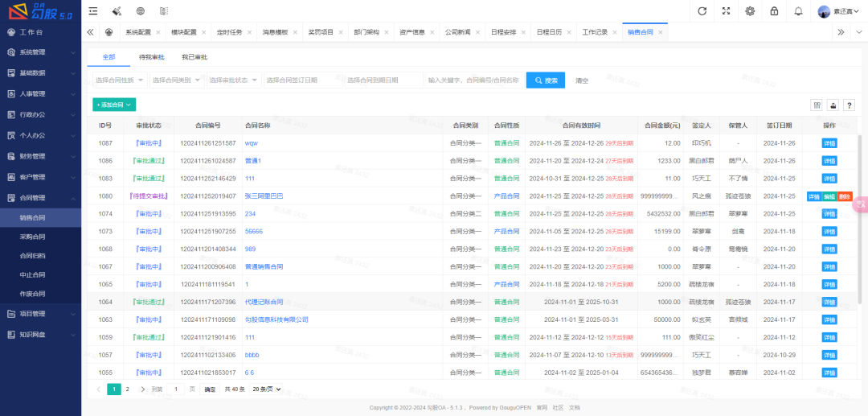Enter fullscreen mode via the top bar icon
The width and height of the screenshot is (868, 416).
click(727, 11)
